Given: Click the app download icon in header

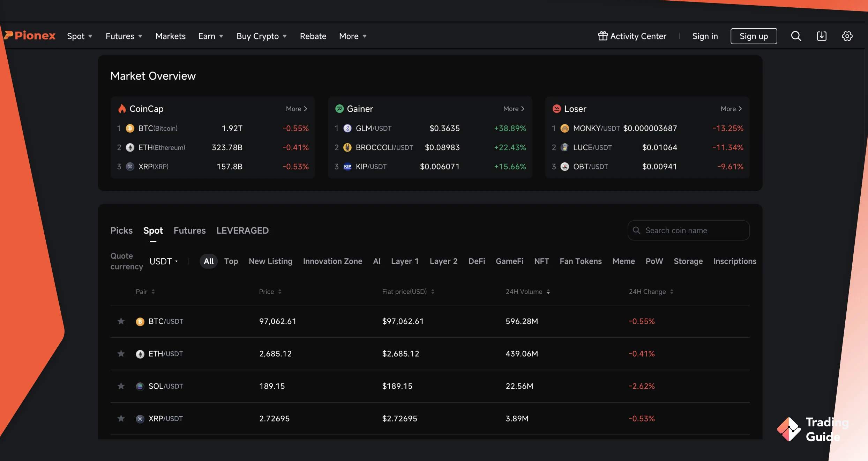Looking at the screenshot, I should point(822,36).
